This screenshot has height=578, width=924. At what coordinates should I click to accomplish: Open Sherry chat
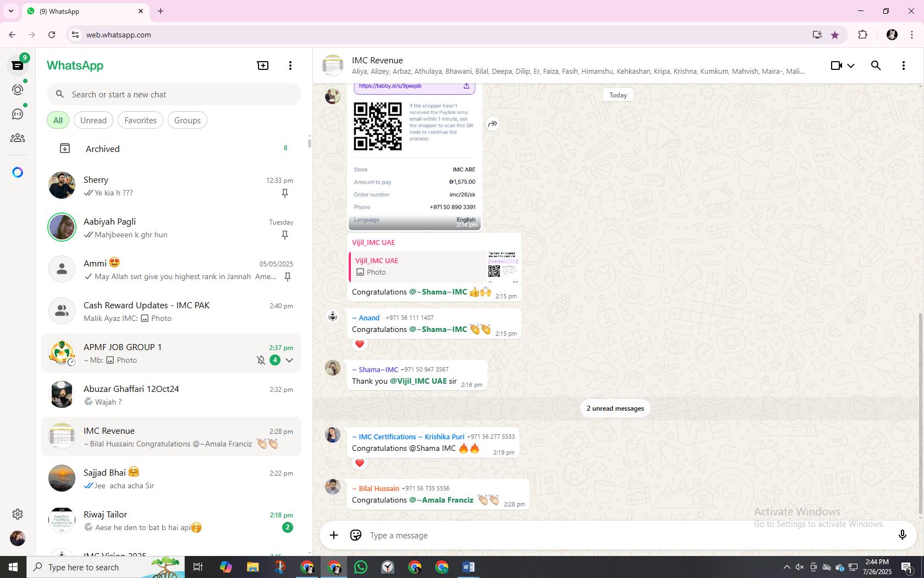click(x=171, y=186)
